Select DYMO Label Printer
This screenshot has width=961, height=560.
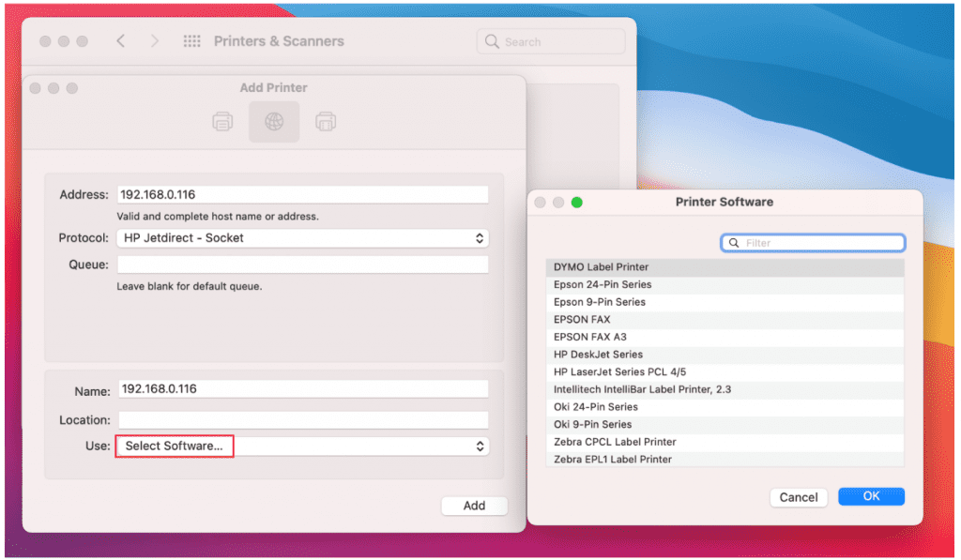click(725, 267)
